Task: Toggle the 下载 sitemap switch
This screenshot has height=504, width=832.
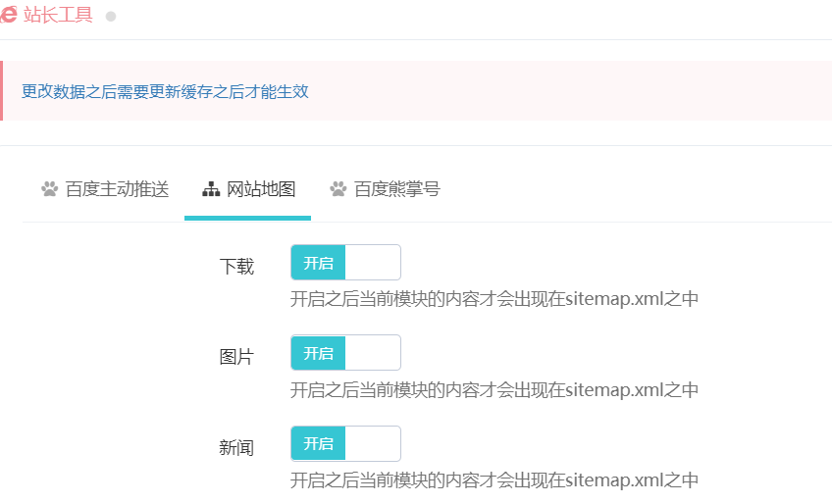Action: (x=346, y=262)
